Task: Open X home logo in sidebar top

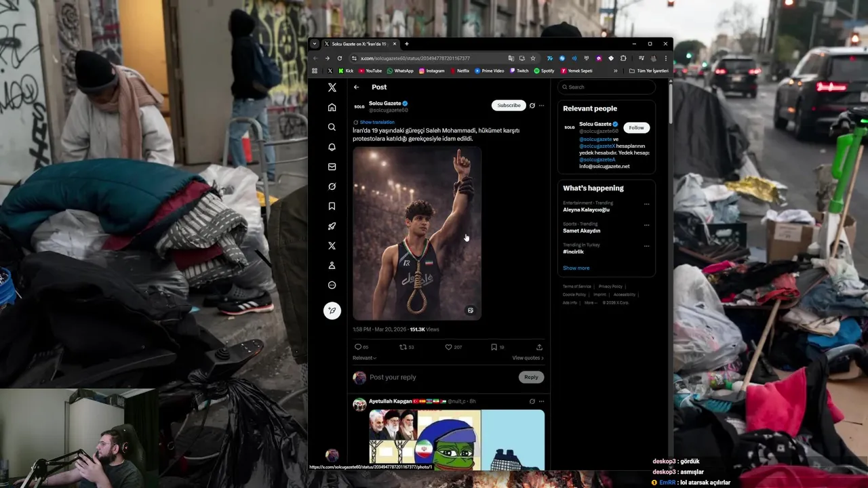Action: tap(332, 87)
